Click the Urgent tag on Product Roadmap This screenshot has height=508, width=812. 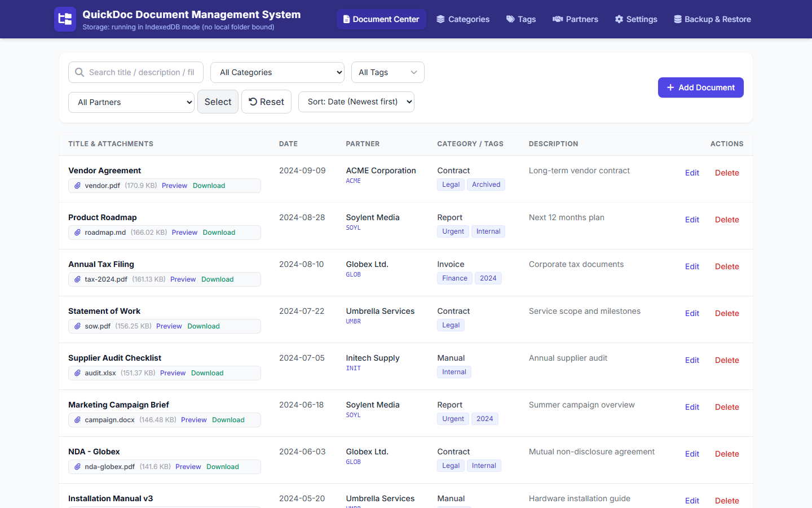pyautogui.click(x=453, y=231)
